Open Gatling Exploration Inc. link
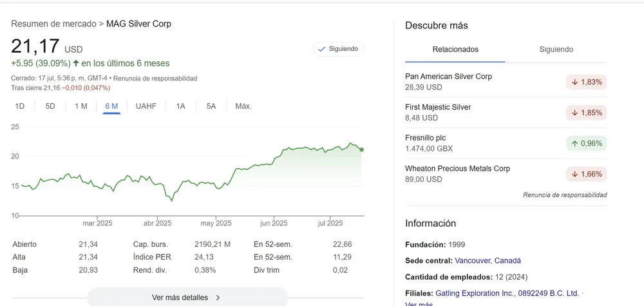Viewport: 644px width, 306px height. point(475,293)
